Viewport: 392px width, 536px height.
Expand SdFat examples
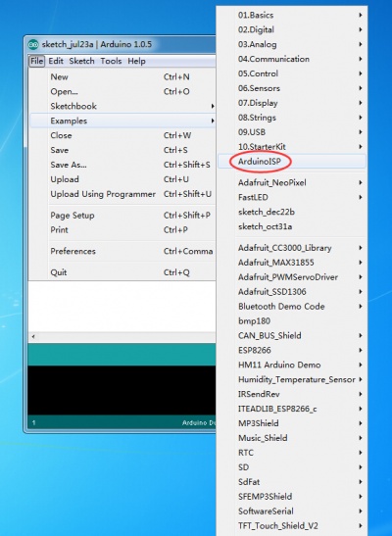292,482
